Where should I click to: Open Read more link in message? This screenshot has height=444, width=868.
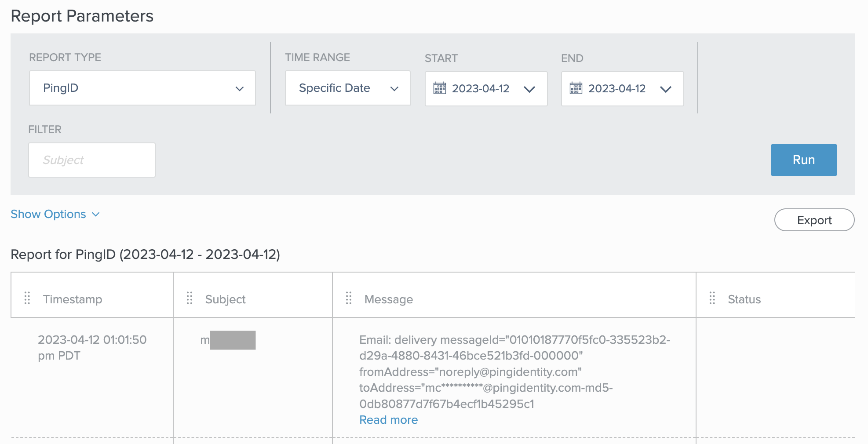(x=389, y=420)
